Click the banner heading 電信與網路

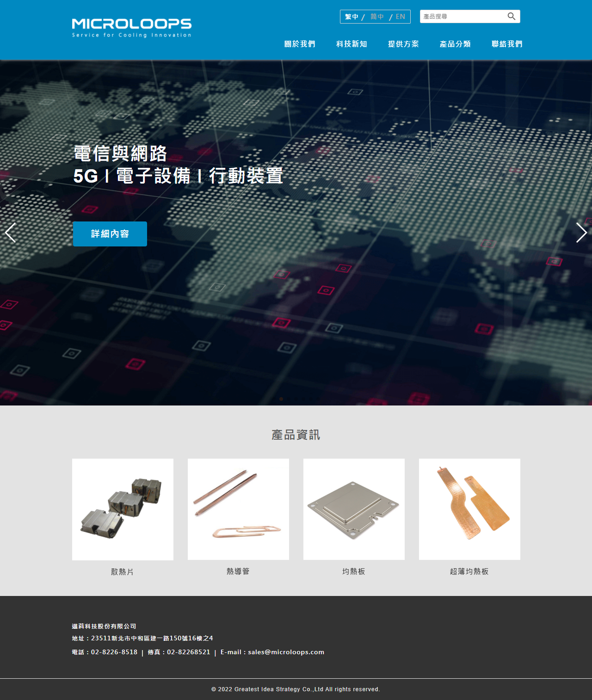(x=120, y=154)
